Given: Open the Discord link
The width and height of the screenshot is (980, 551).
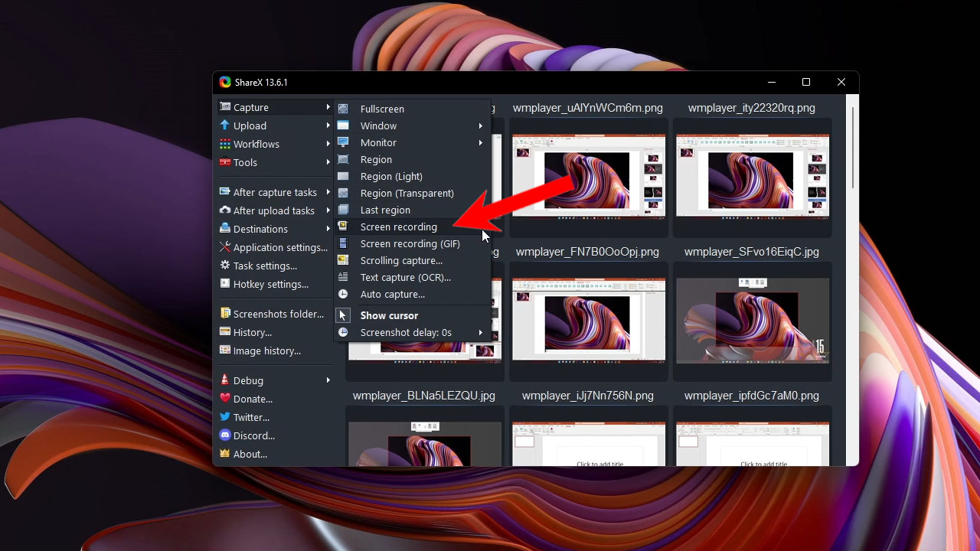Looking at the screenshot, I should [253, 435].
